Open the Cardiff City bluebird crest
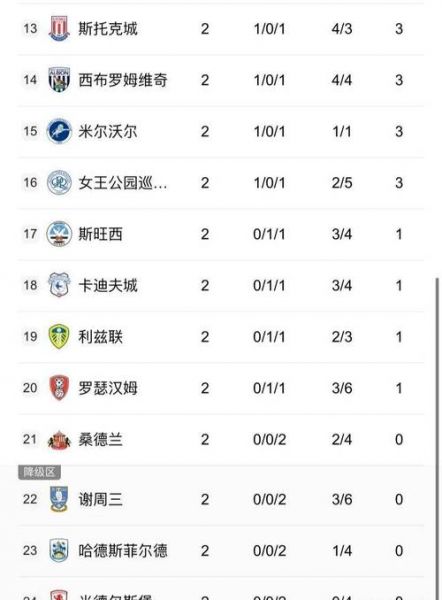 [x=59, y=285]
